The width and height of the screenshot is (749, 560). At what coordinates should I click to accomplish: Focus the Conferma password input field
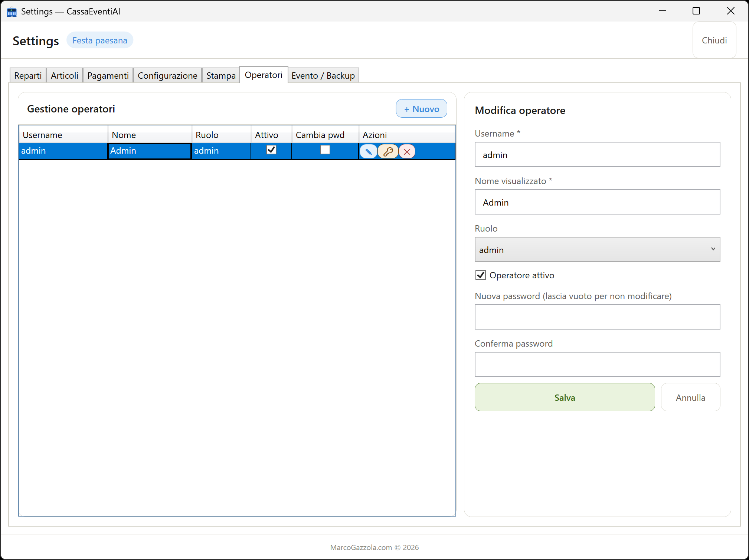597,364
